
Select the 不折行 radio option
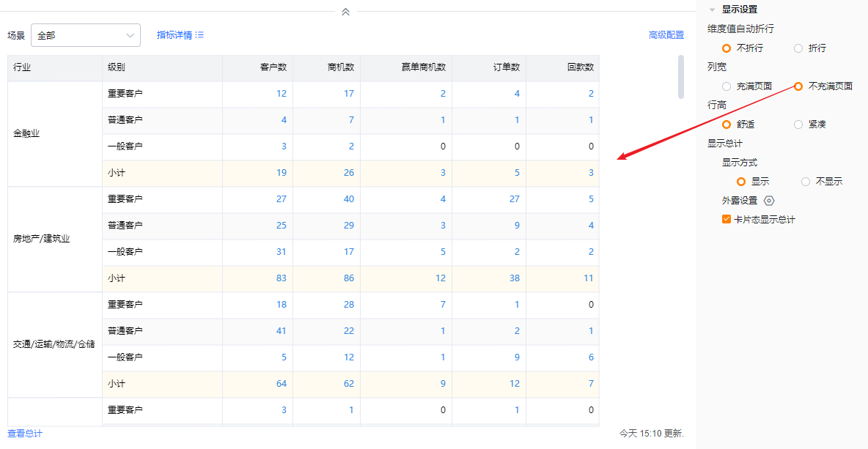click(726, 48)
